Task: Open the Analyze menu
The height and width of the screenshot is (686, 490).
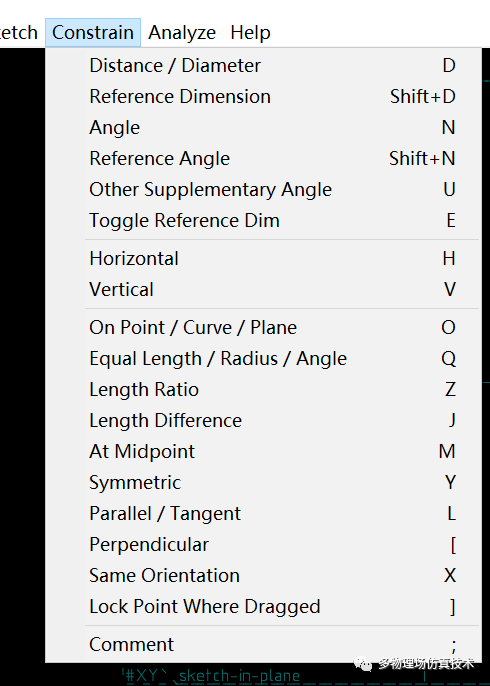Action: pos(182,33)
